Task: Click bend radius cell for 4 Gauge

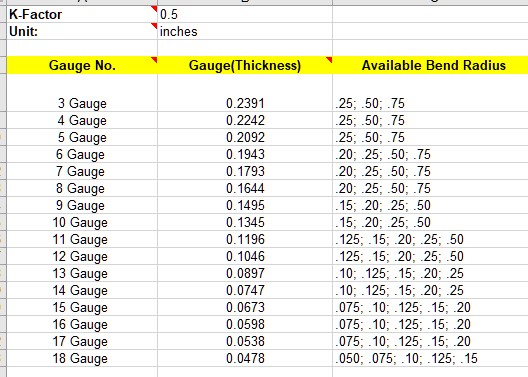Action: (x=430, y=120)
